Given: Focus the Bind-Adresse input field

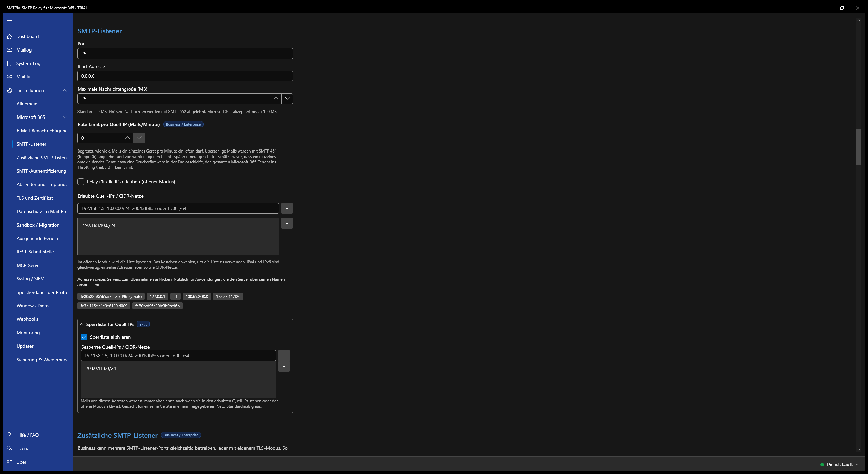Looking at the screenshot, I should (185, 76).
